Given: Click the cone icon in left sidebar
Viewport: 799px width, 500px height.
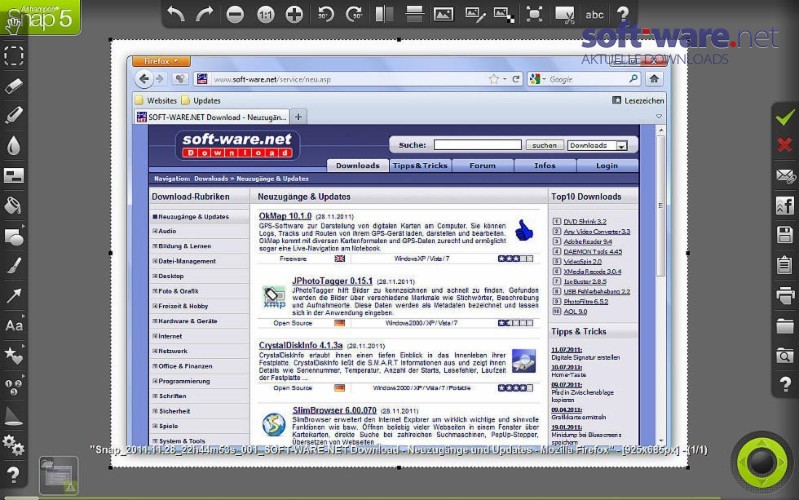Looking at the screenshot, I should 13,416.
